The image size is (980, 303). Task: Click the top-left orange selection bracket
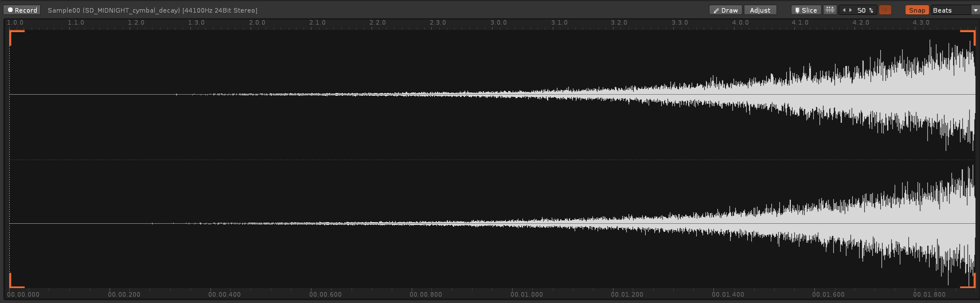pos(16,37)
